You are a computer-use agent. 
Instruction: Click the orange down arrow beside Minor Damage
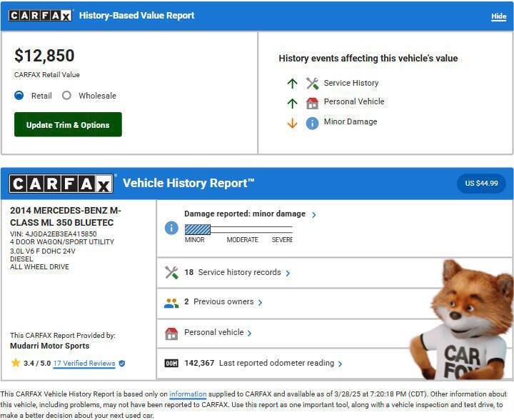(292, 124)
